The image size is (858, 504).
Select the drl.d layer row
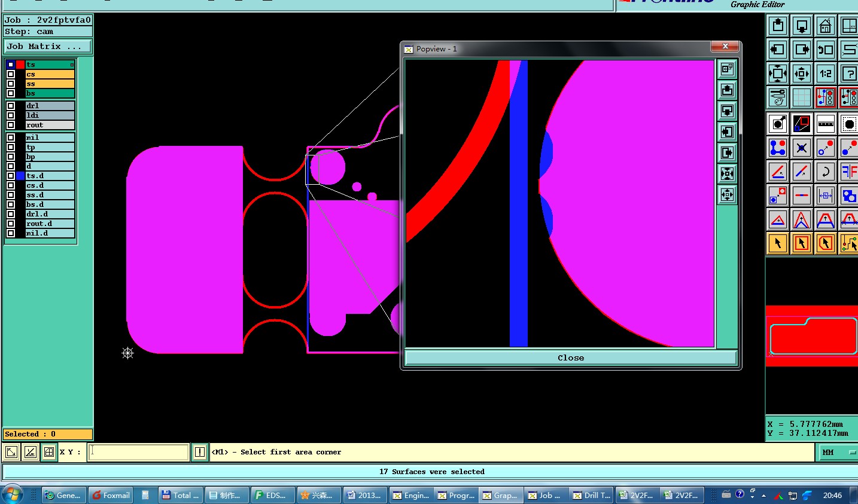tap(50, 214)
